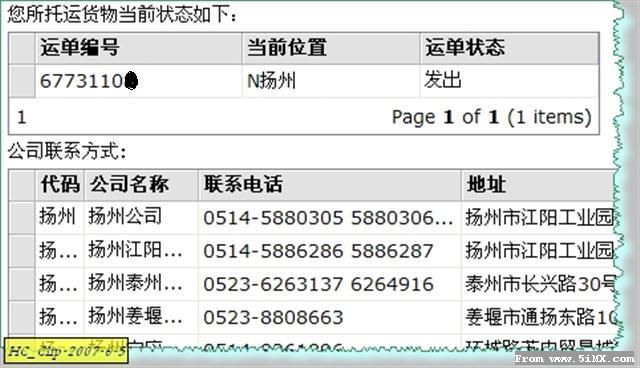Click the 公司名称 column header
The width and height of the screenshot is (640, 368).
click(x=141, y=185)
